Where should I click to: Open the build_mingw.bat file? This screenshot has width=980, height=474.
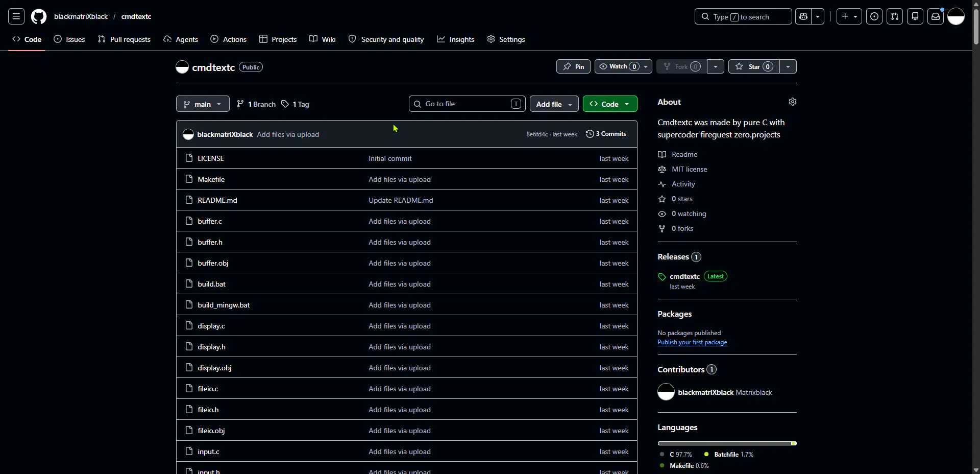click(x=224, y=305)
